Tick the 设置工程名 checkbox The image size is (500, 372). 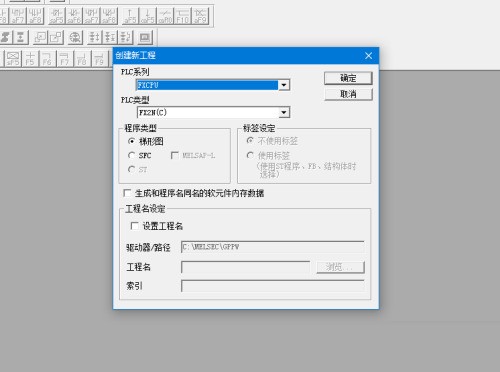click(x=134, y=226)
